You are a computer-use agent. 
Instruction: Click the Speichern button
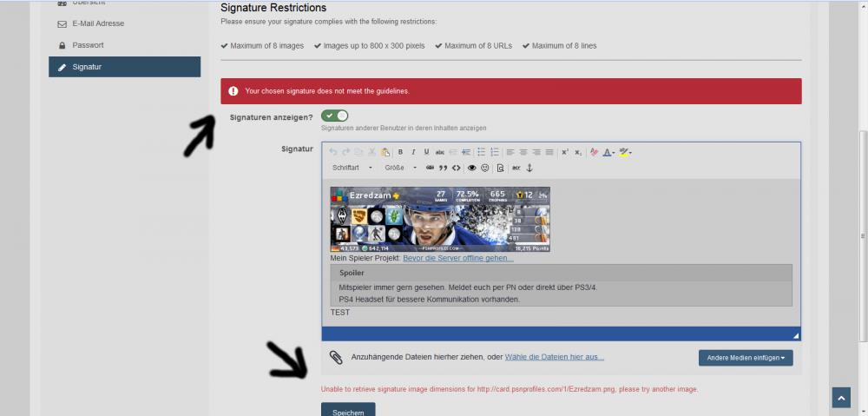pos(348,410)
